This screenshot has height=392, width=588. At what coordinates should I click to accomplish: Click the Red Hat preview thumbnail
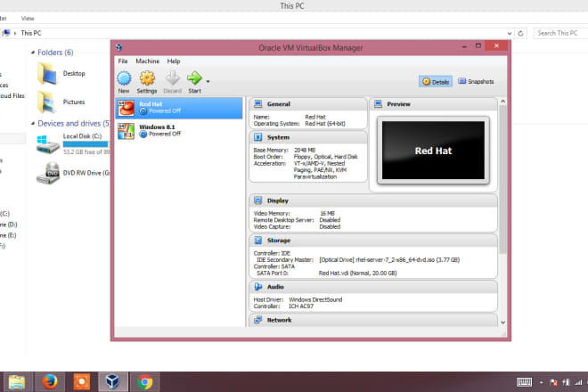[433, 151]
